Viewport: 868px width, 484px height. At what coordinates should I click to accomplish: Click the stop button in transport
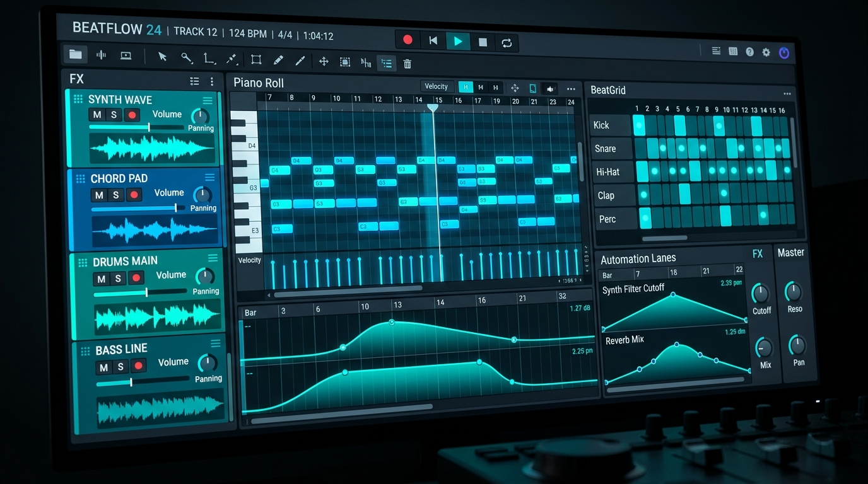click(483, 42)
